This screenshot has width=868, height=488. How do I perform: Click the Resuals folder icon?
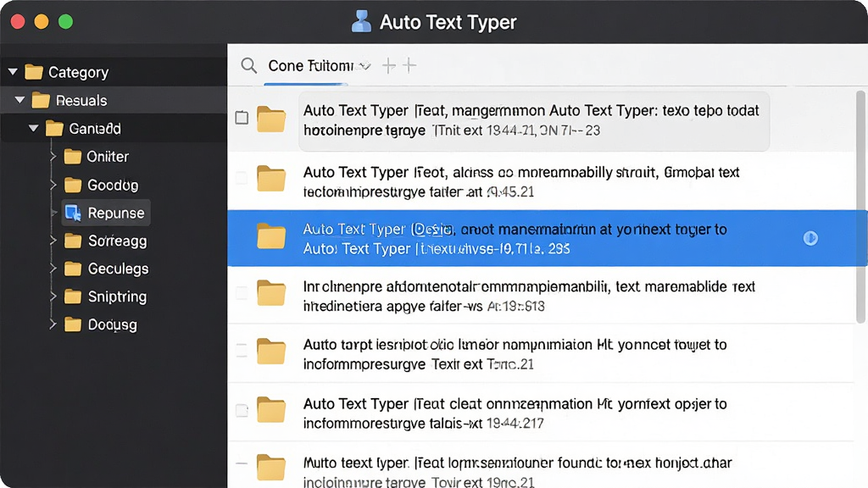41,100
